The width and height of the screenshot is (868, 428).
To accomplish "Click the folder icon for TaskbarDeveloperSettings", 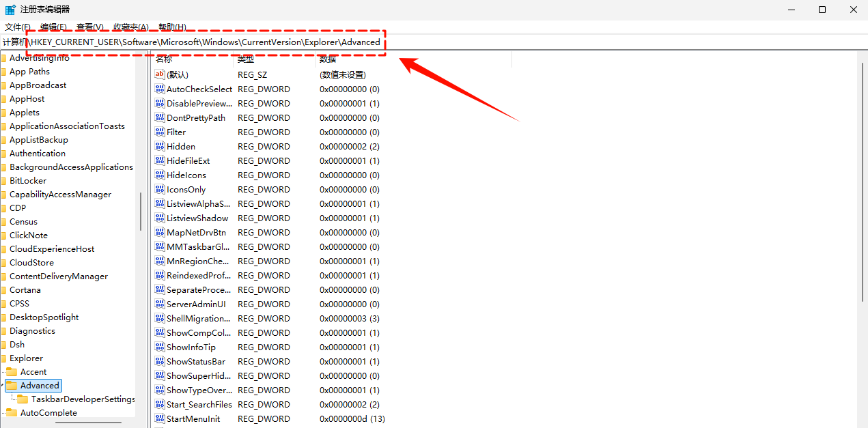I will pos(23,399).
